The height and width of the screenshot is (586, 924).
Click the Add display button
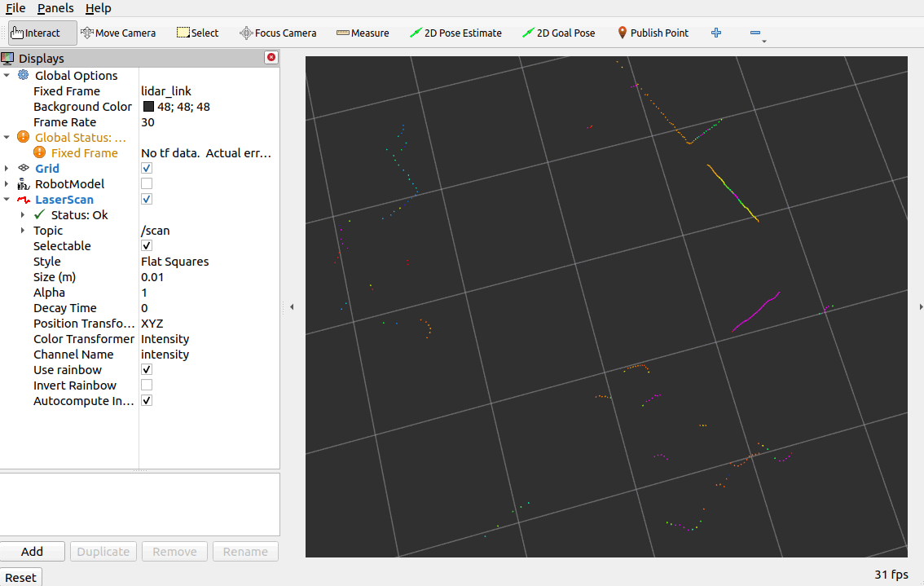coord(33,551)
